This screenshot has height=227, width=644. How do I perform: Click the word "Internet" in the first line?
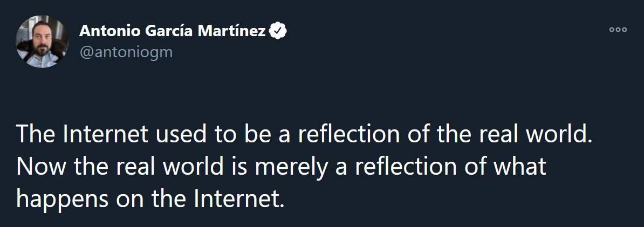106,135
